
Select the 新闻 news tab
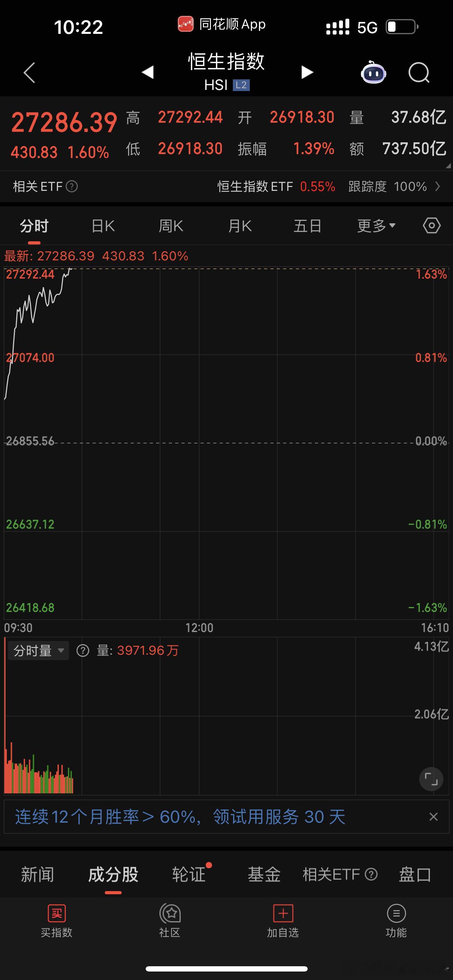click(x=37, y=875)
